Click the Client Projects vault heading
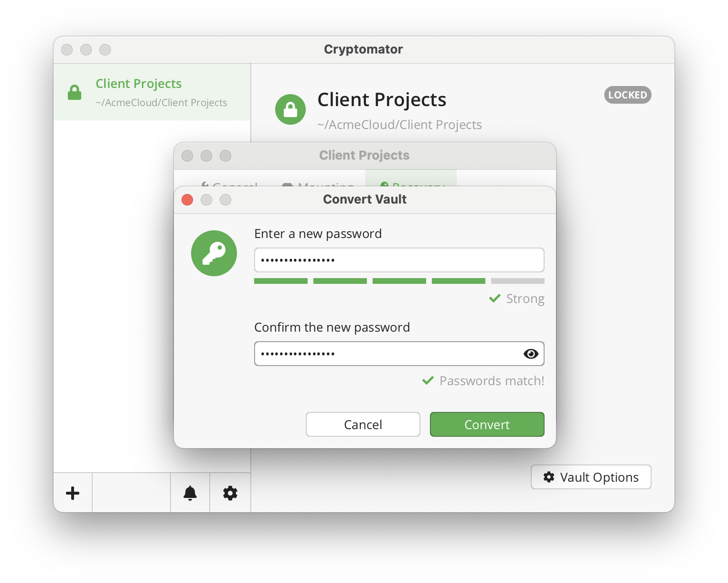 pos(382,100)
